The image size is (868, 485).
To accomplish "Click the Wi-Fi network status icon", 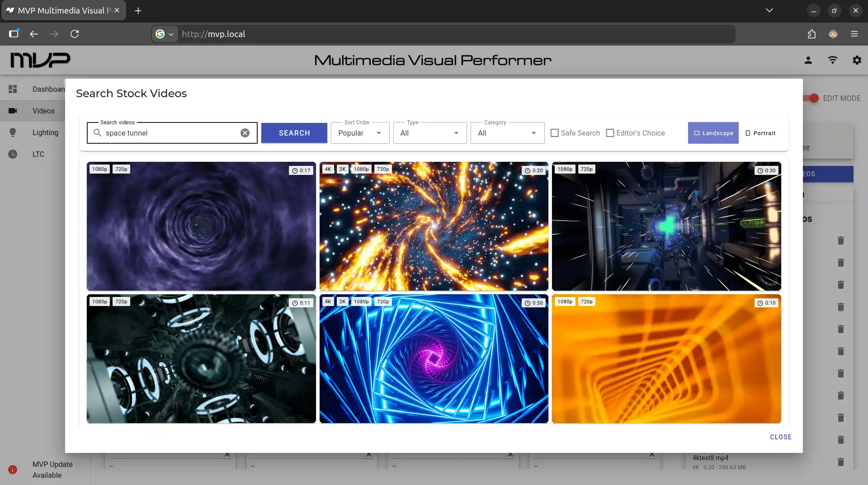I will [832, 60].
